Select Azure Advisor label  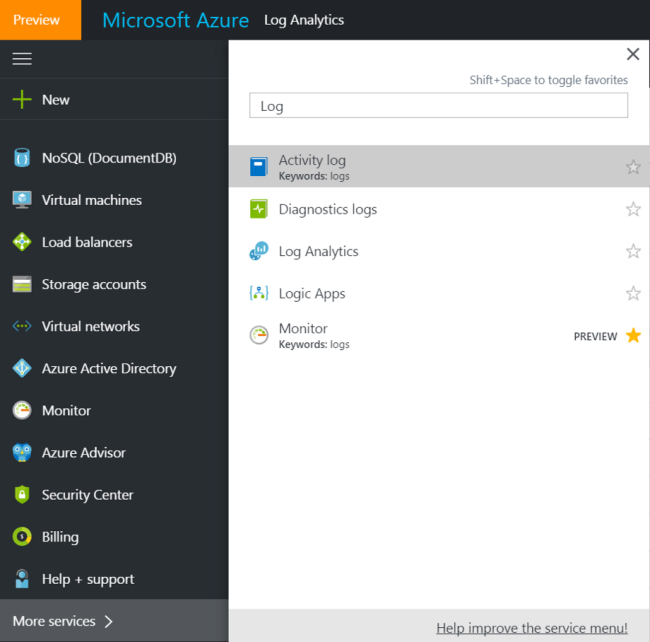coord(84,453)
